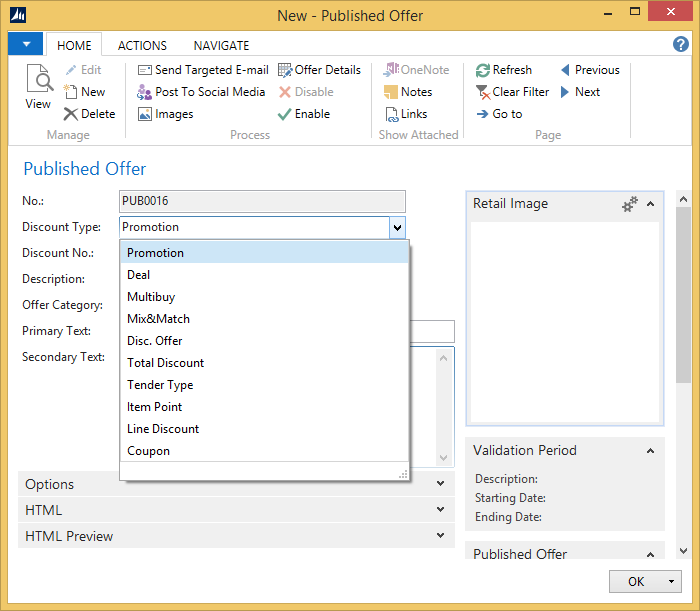Open the Help question mark icon

coord(681,44)
